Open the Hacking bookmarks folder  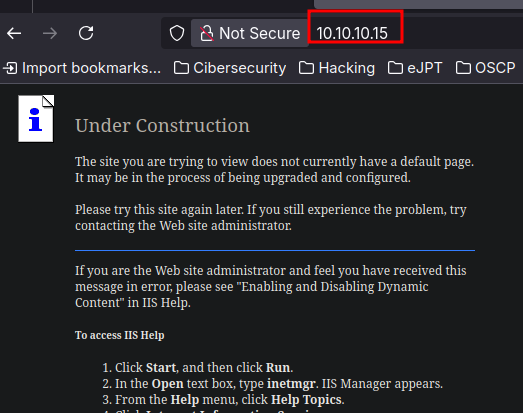point(337,68)
